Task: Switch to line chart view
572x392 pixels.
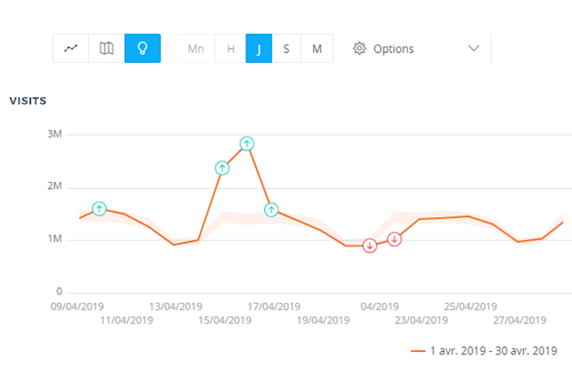Action: (71, 49)
